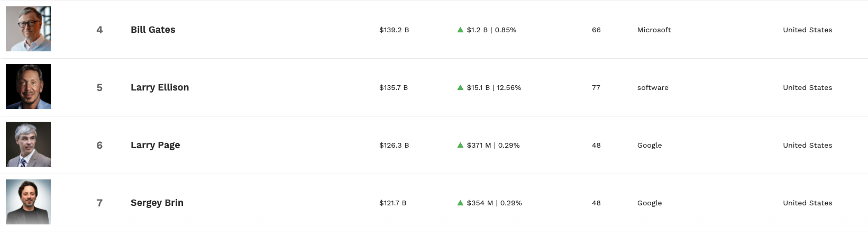Select Microsoft source text in Gates row
Screen dimensions: 868x235
click(654, 30)
